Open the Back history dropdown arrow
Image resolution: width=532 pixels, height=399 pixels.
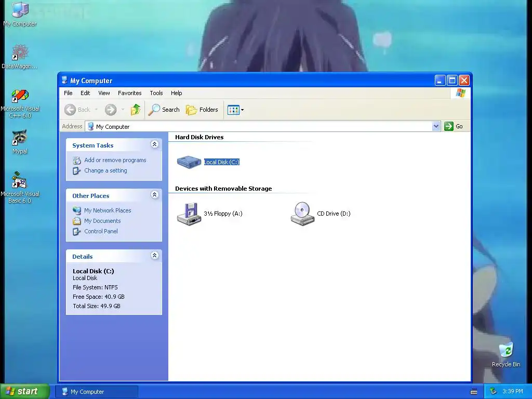tap(96, 110)
